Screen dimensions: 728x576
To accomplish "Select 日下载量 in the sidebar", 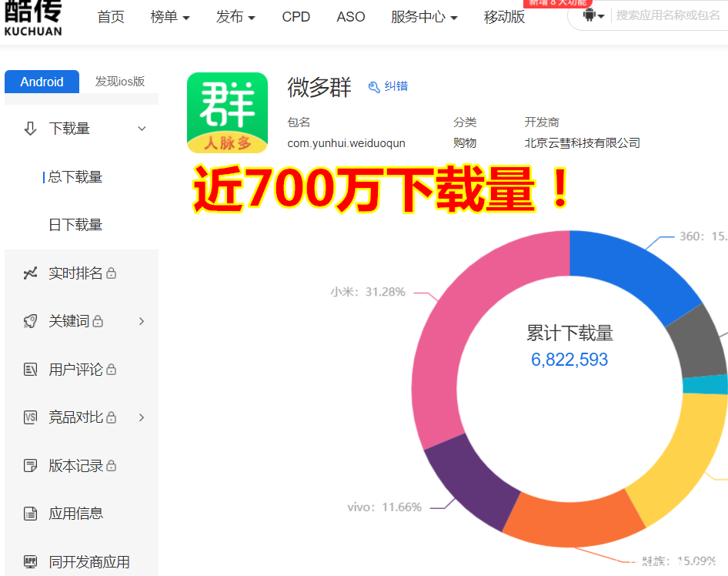I will click(x=75, y=225).
